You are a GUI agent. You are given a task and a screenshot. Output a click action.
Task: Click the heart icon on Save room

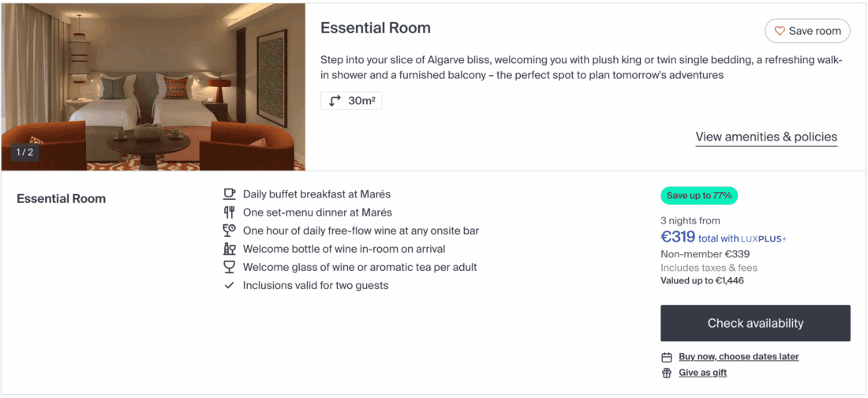tap(780, 31)
